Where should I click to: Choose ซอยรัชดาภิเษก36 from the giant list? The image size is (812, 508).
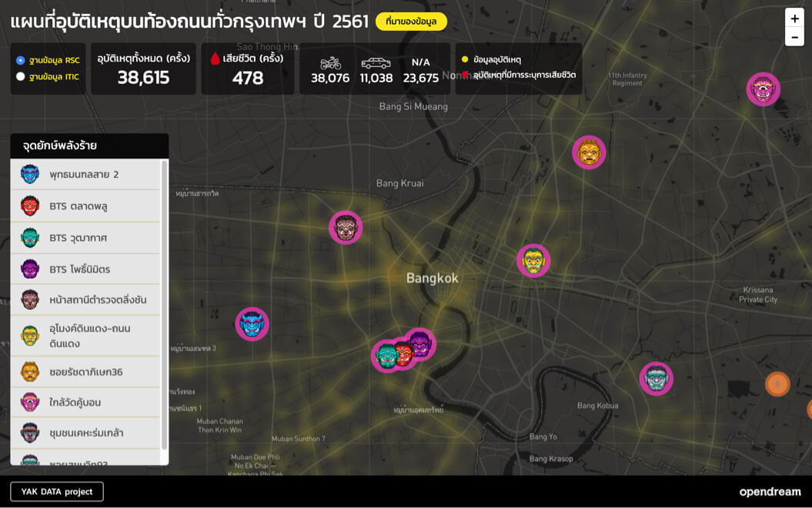(x=85, y=373)
